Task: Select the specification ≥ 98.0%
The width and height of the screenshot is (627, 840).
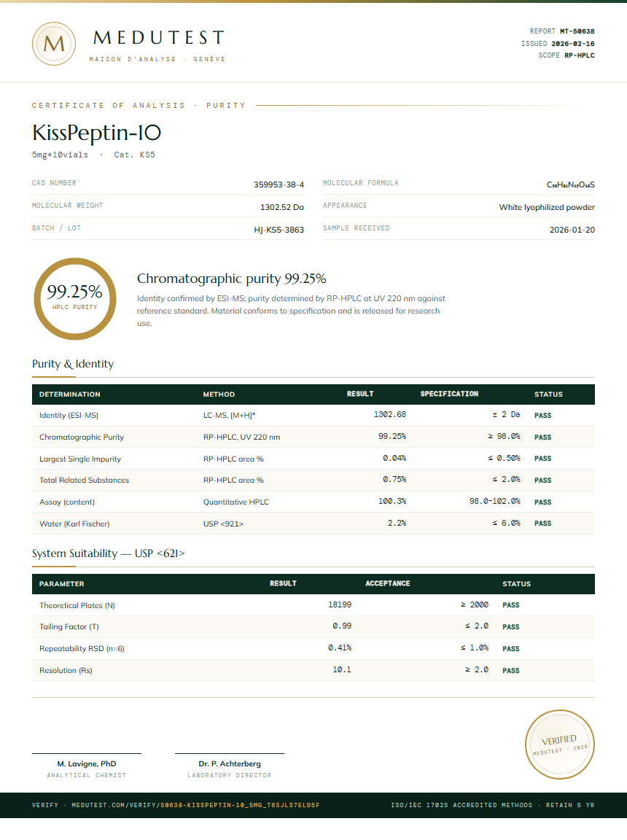Action: 504,437
